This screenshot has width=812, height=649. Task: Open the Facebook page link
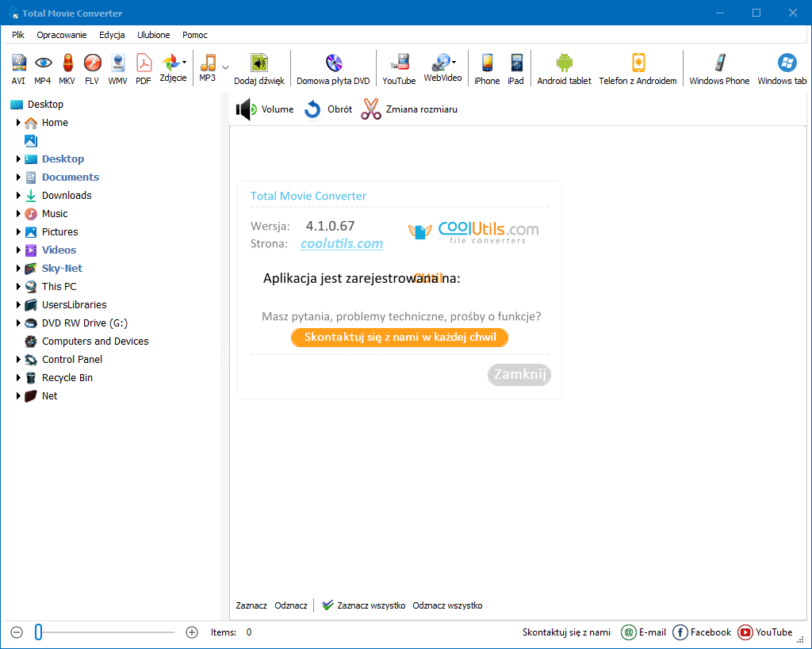point(702,632)
